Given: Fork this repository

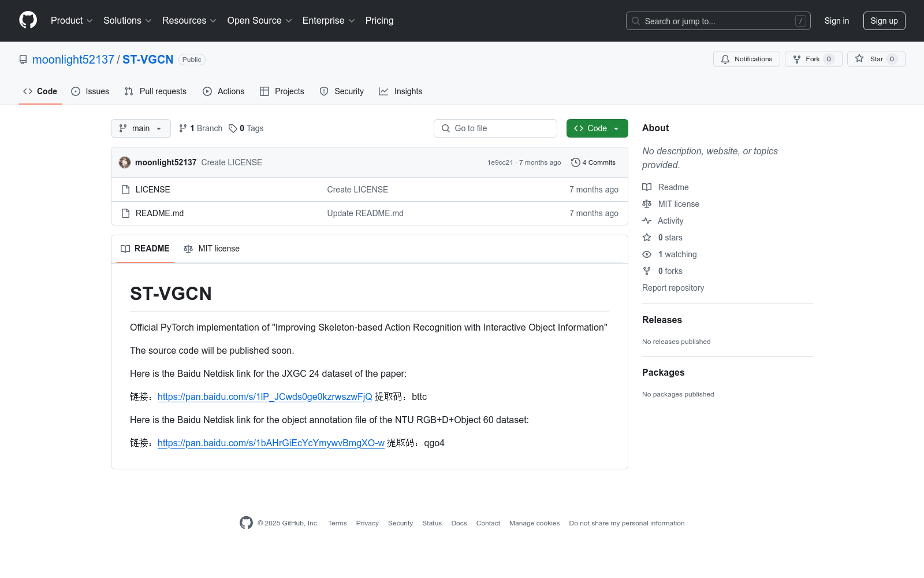Looking at the screenshot, I should (x=813, y=59).
